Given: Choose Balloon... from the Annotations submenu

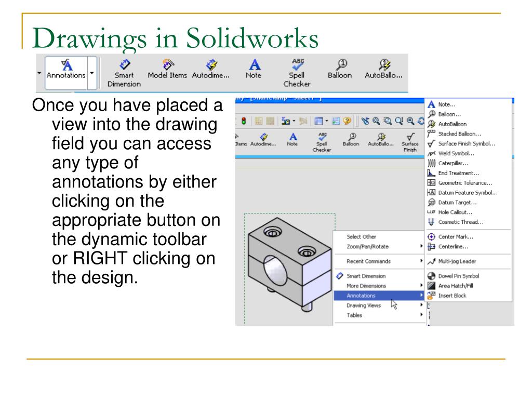Looking at the screenshot, I should click(469, 114).
